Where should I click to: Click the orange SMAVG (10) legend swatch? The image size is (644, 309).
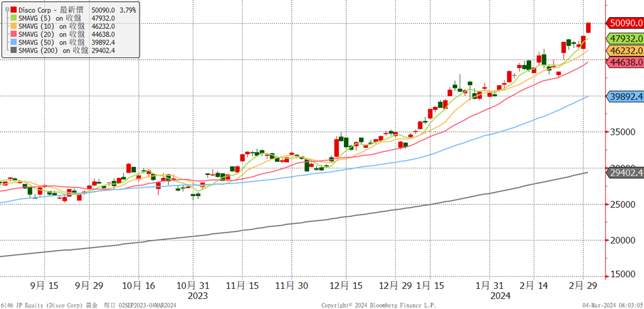tap(14, 26)
